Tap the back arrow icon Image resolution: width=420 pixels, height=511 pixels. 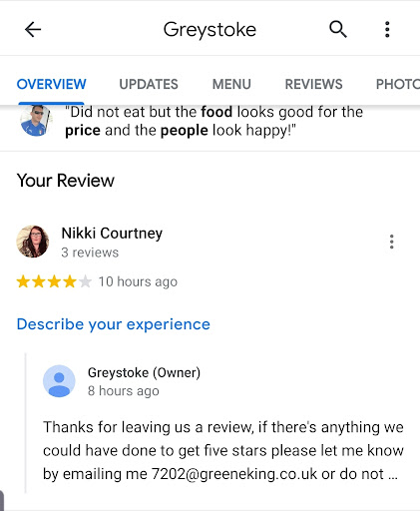tap(33, 30)
